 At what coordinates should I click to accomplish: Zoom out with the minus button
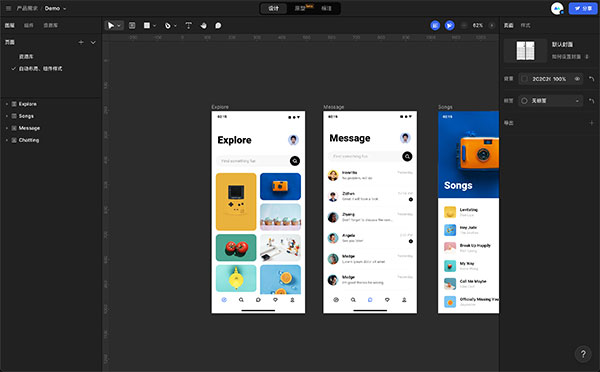coord(464,25)
